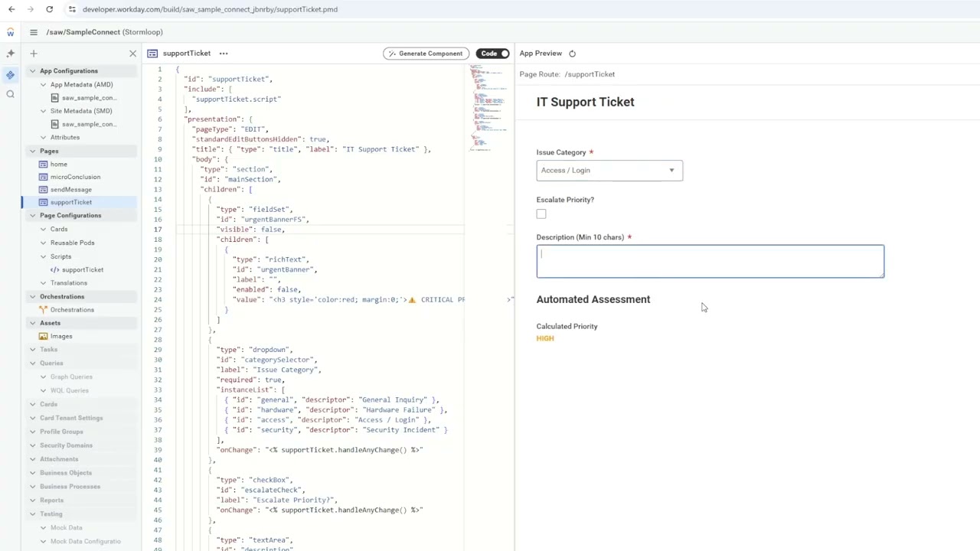Click the code minimap overview
The height and width of the screenshot is (551, 980).
[490, 107]
